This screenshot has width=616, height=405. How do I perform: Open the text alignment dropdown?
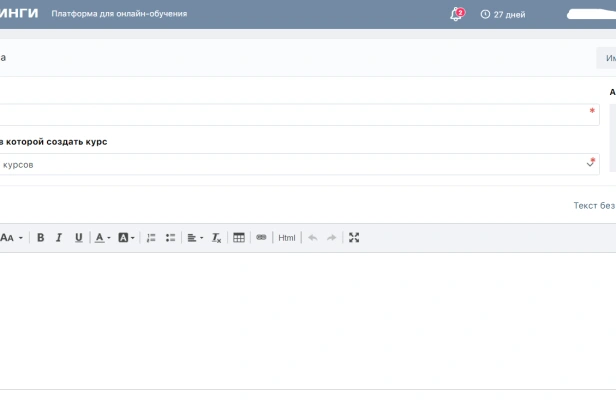194,238
